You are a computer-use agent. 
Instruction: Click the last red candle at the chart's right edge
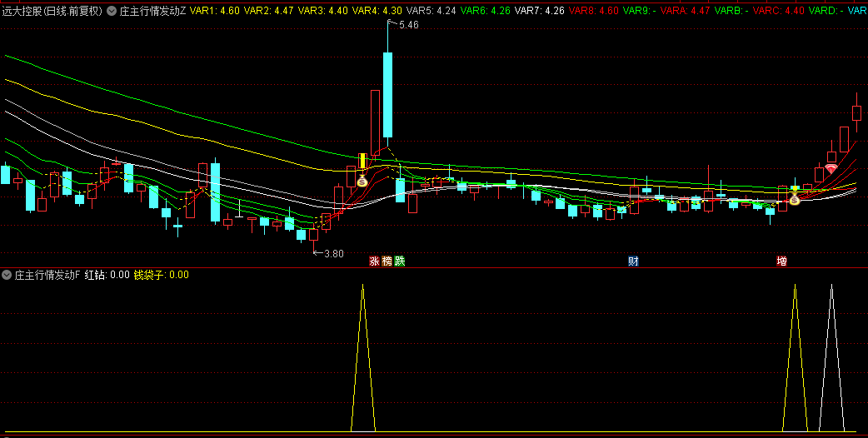point(856,112)
